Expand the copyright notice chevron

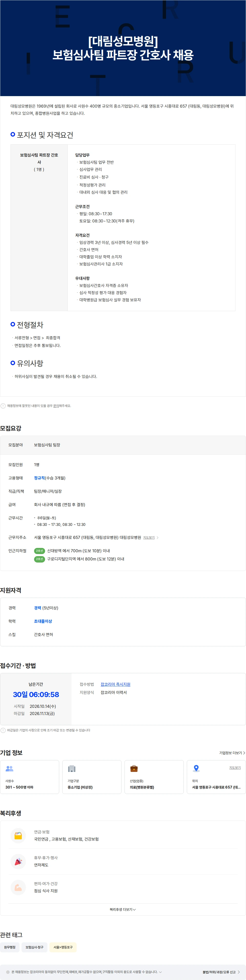(160, 972)
